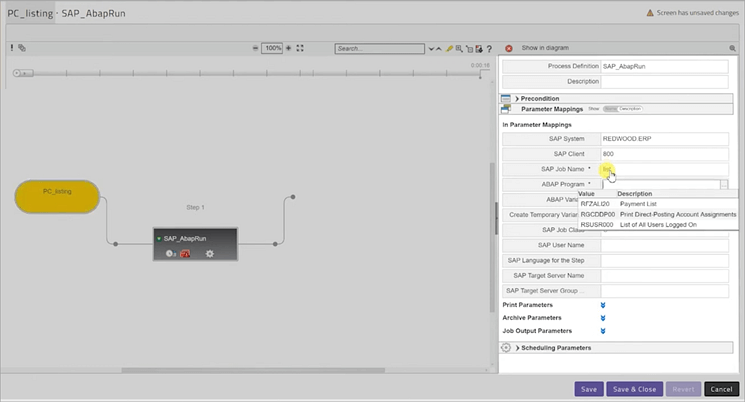Click the Parameter Mappings section icon

click(x=506, y=109)
